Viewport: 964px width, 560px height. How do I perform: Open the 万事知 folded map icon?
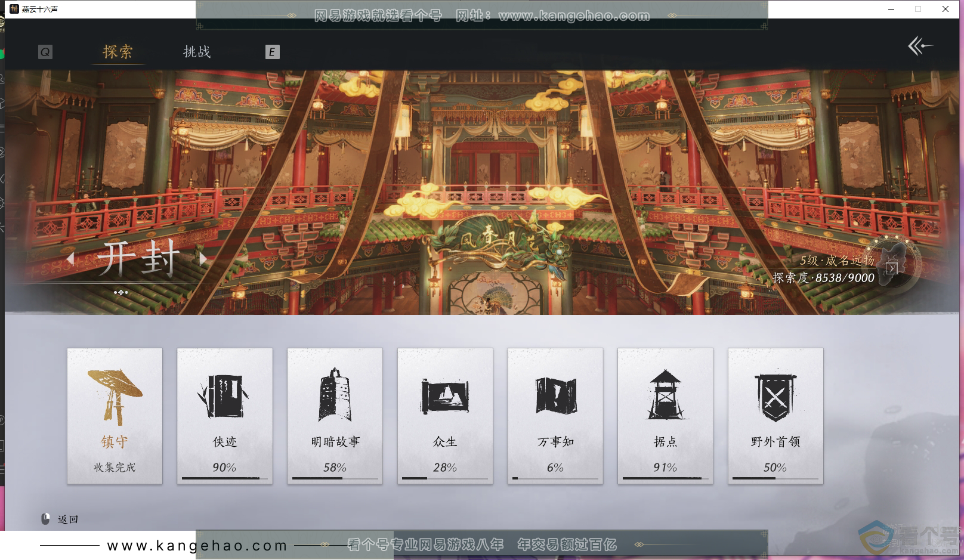coord(556,395)
